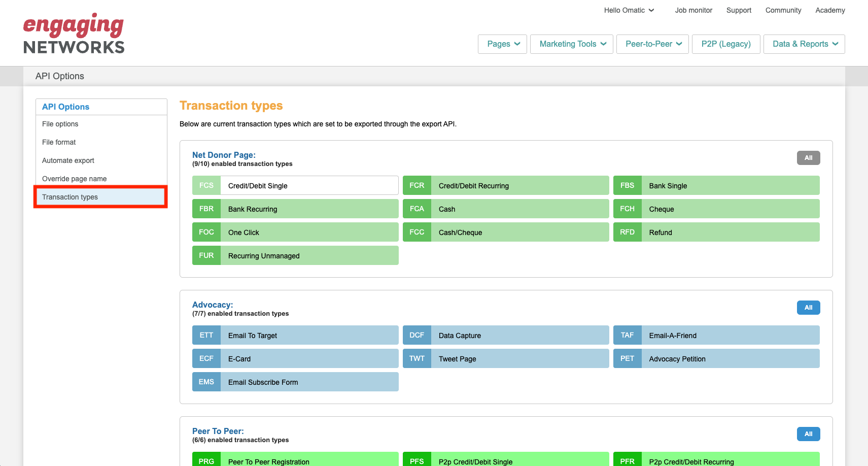Open the P2P (Legacy) menu
868x466 pixels.
(x=726, y=44)
